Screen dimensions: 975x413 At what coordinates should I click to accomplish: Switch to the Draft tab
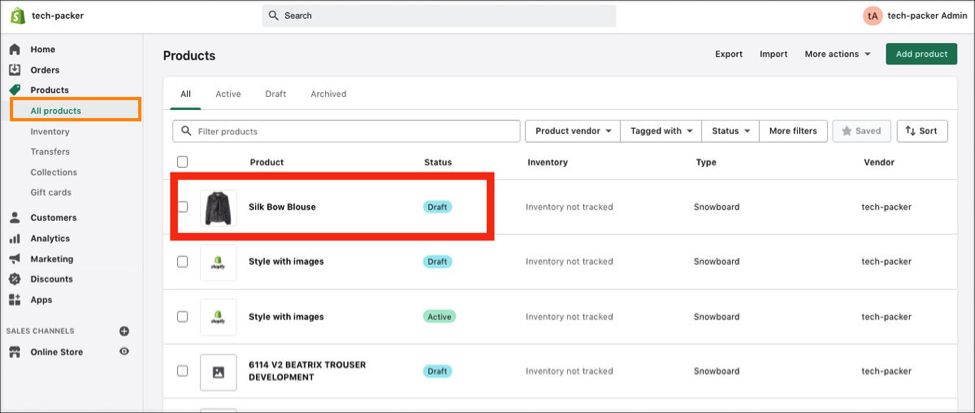coord(275,94)
